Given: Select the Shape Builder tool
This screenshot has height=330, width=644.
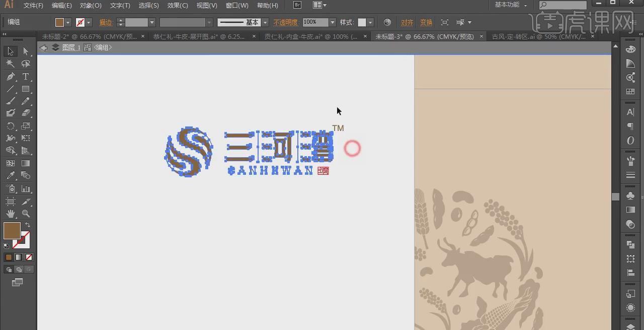Looking at the screenshot, I should pos(11,151).
